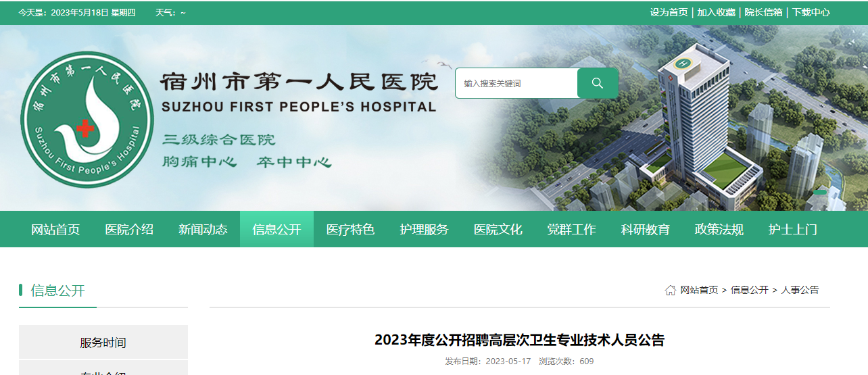This screenshot has width=868, height=375.
Task: Open 网站首页 in the navigation bar
Action: tap(55, 229)
